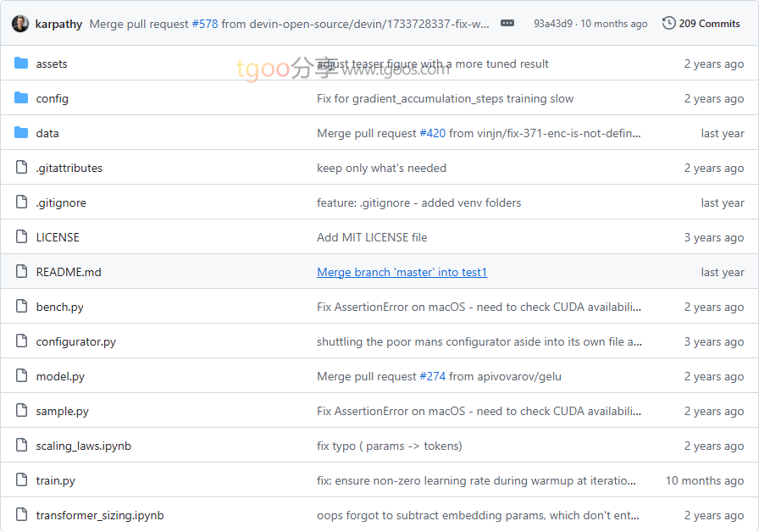The image size is (759, 532).
Task: Open "Merge branch 'master' into test1" commit
Action: (402, 272)
